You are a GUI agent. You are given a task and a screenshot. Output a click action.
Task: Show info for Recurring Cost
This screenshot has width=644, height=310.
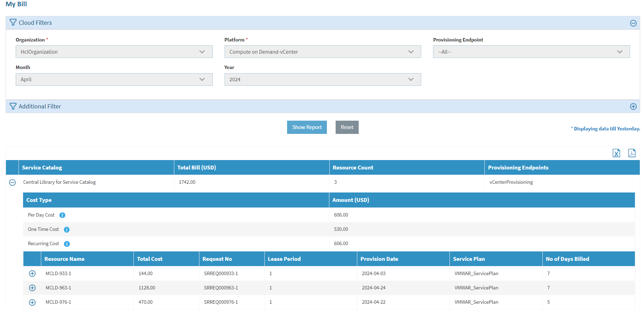pos(67,244)
